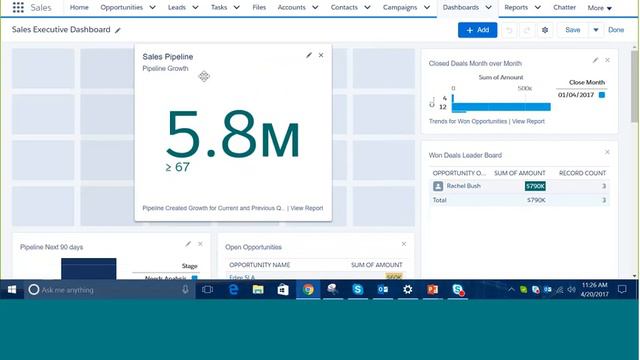Expand the Accounts tab dropdown
The width and height of the screenshot is (640, 360).
[x=315, y=7]
